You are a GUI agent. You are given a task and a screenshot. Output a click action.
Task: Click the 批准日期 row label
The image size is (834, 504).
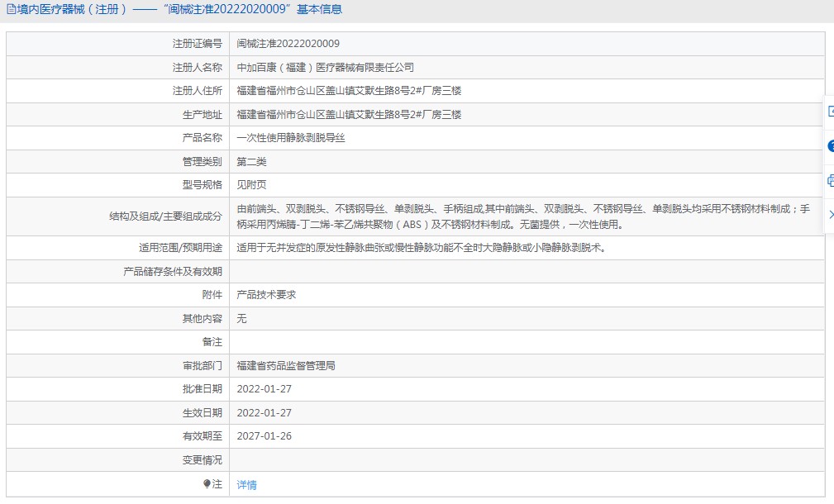click(203, 389)
